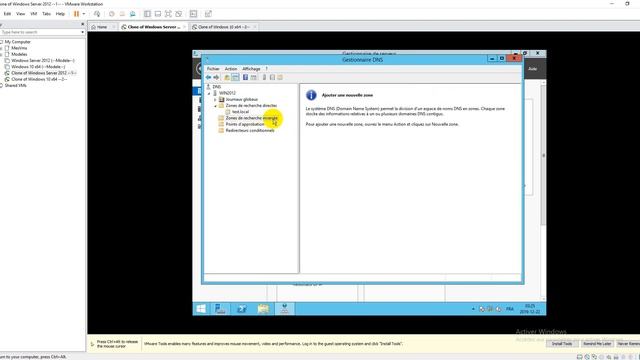This screenshot has height=360, width=640.
Task: Select Windows 10 x64 Modele VM
Action: point(38,67)
